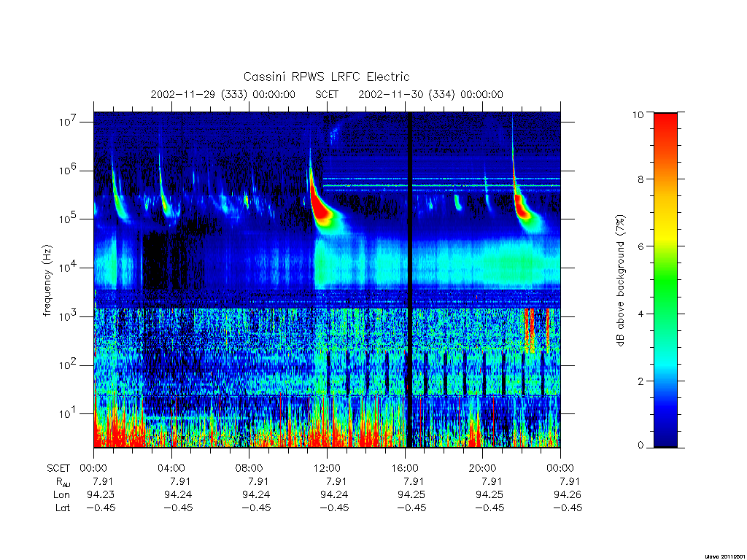Click the 10^4 frequency tick label
Screen dimensions: 747x560
69,267
